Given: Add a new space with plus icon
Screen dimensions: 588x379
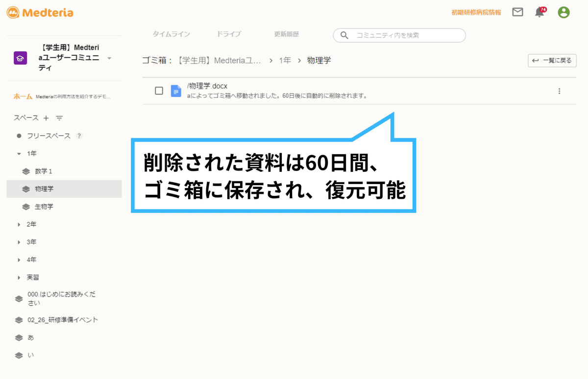Looking at the screenshot, I should click(46, 118).
